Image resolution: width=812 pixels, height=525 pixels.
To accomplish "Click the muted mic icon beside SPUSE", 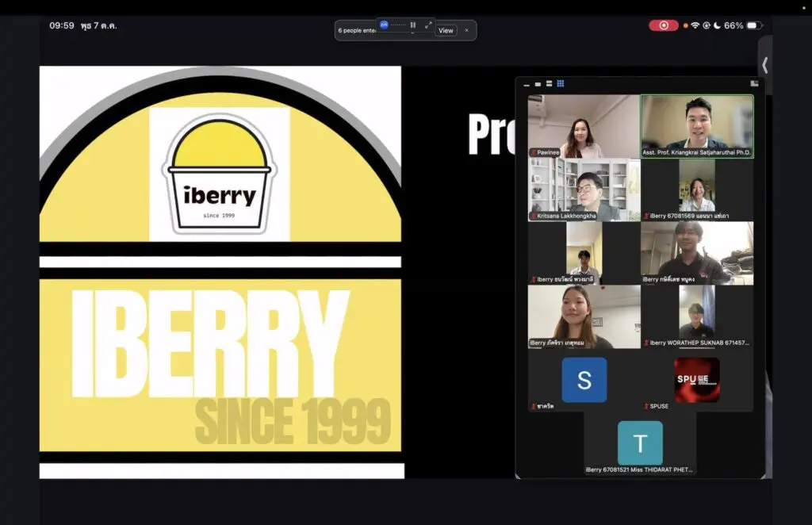I will [646, 406].
